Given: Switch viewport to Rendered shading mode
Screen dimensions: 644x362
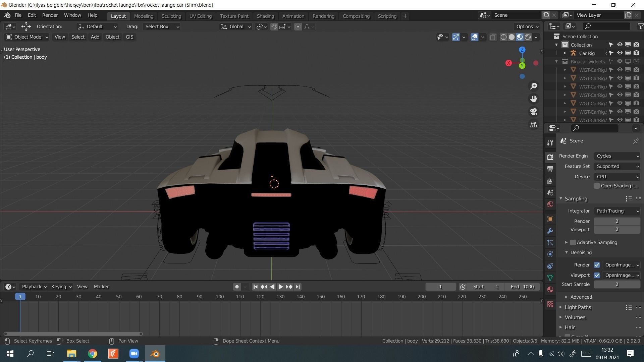Looking at the screenshot, I should pos(528,37).
